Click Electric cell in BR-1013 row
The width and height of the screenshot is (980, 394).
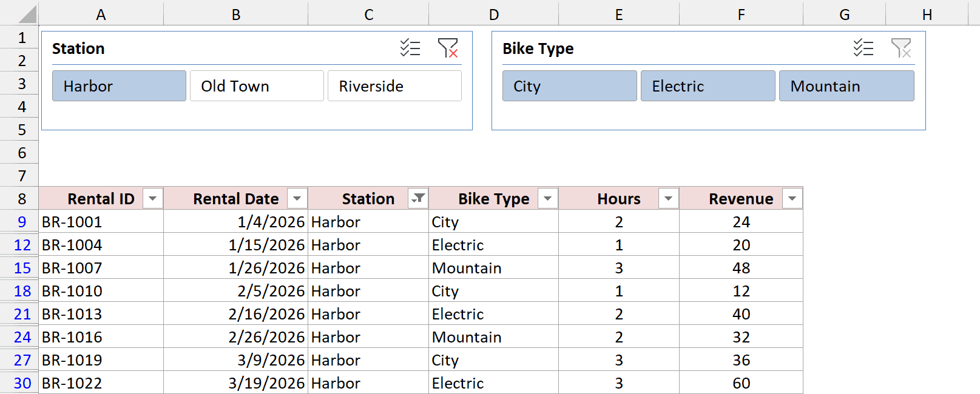[x=494, y=313]
